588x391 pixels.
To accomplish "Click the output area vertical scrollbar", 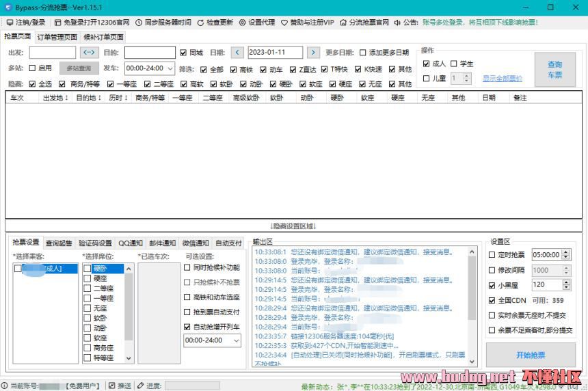I will 472,287.
